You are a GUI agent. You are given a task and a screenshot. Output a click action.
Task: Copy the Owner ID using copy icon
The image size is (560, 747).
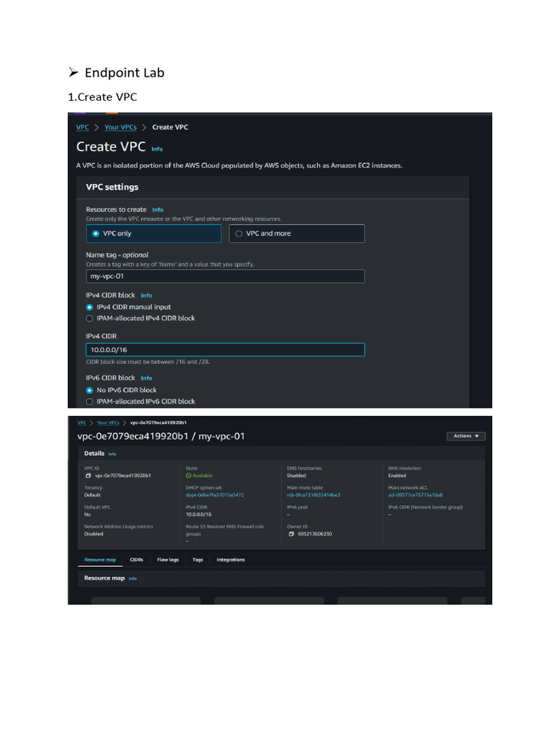tap(292, 534)
